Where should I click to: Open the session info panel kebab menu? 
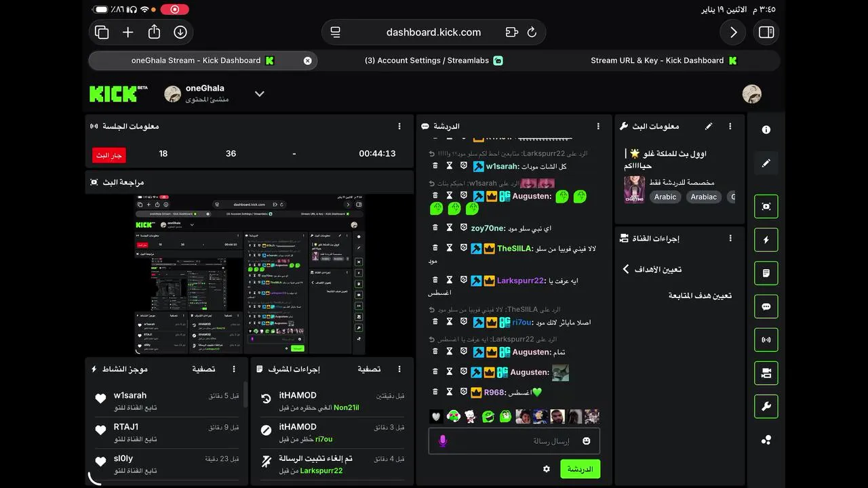click(399, 126)
